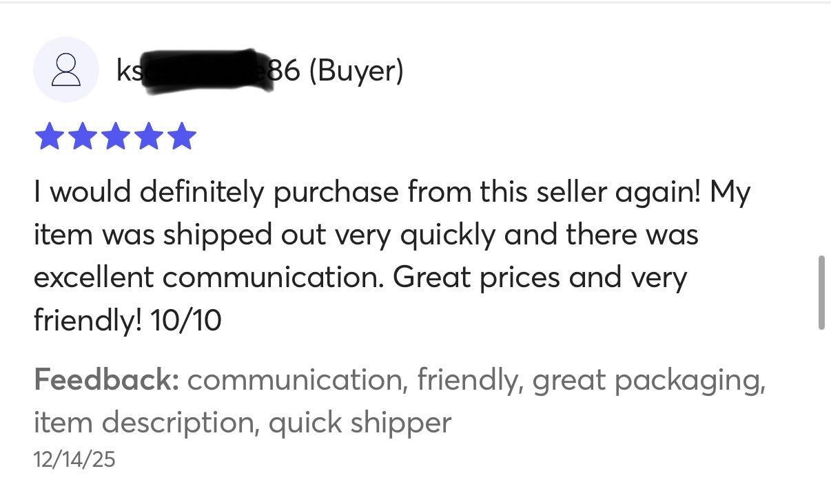Click the "quick shipper" feedback tag
The width and height of the screenshot is (831, 504).
click(360, 422)
